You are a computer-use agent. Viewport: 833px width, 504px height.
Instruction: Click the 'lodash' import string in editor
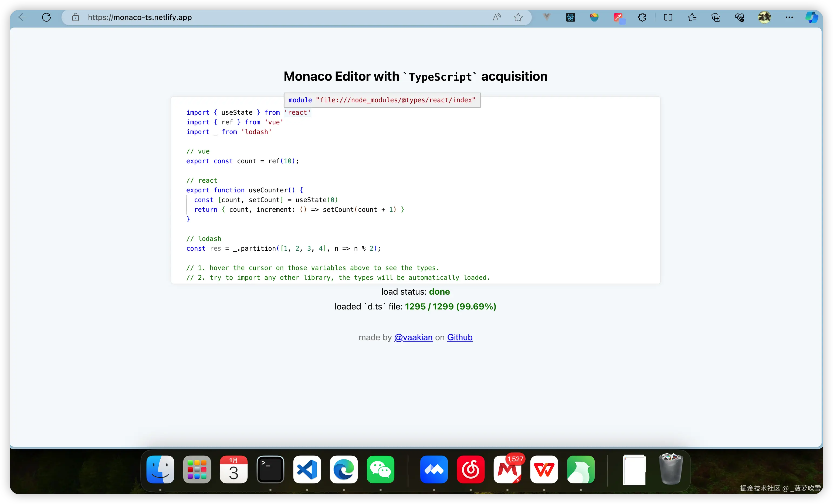pos(256,132)
